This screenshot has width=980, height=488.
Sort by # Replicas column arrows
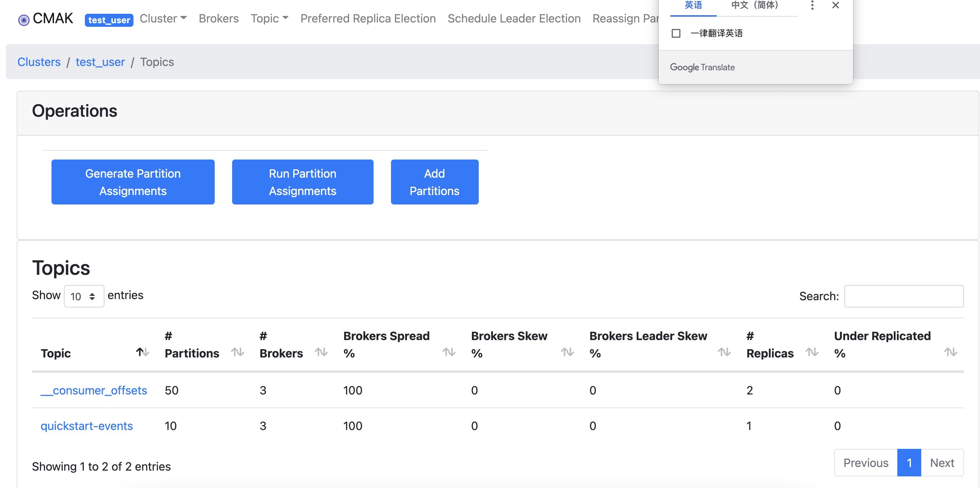(x=812, y=352)
